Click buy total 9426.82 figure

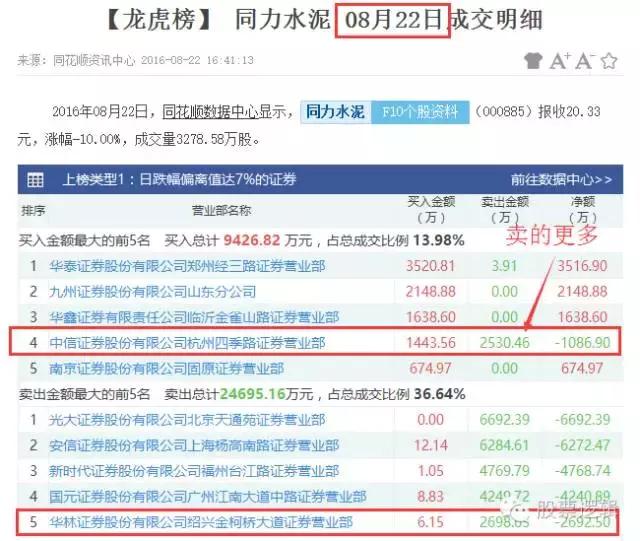[x=251, y=240]
